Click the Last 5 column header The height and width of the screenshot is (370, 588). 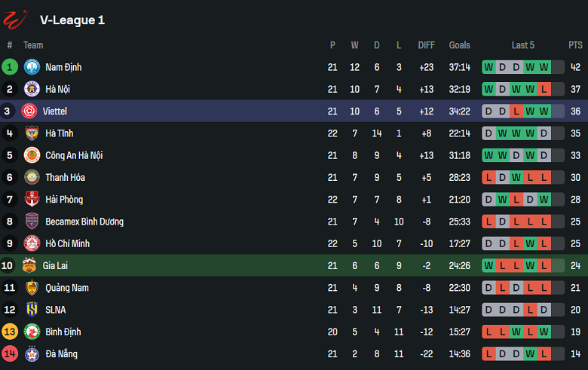click(x=522, y=45)
